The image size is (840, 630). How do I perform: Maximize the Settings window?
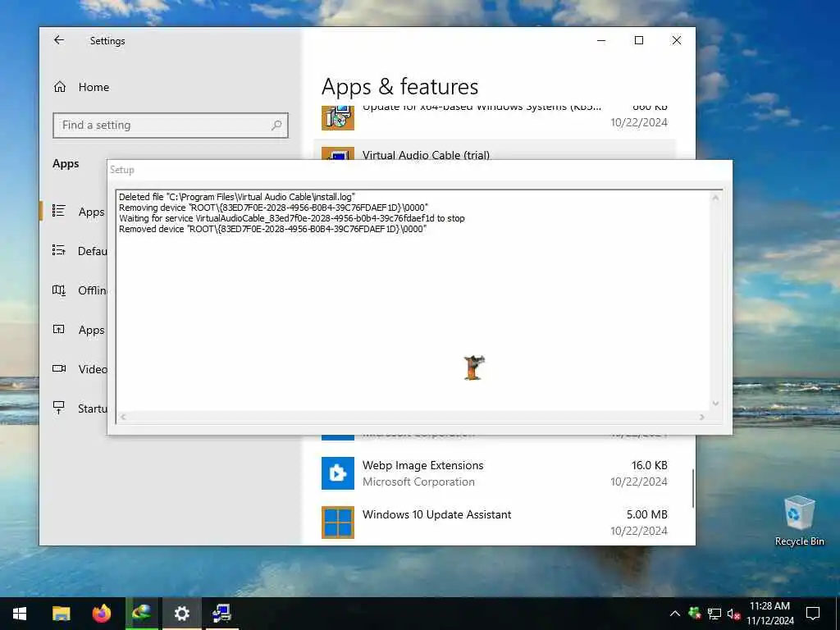click(639, 40)
